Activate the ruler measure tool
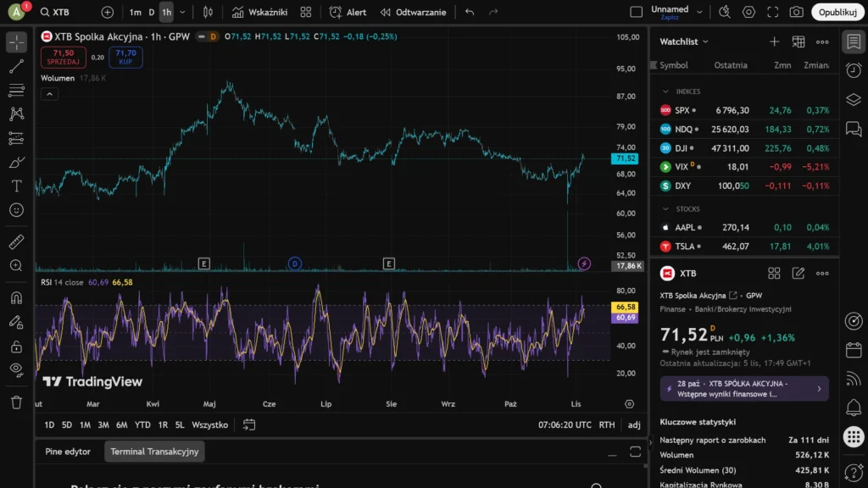The height and width of the screenshot is (488, 868). coord(16,242)
